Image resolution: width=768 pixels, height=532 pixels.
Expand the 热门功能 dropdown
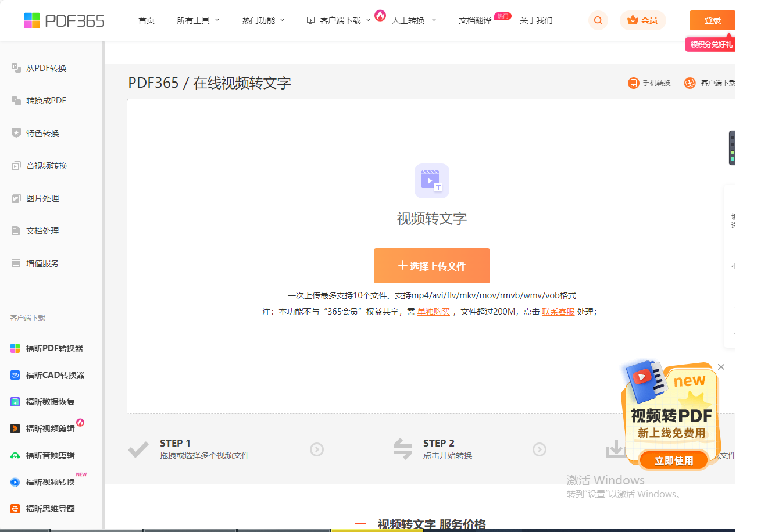tap(263, 20)
